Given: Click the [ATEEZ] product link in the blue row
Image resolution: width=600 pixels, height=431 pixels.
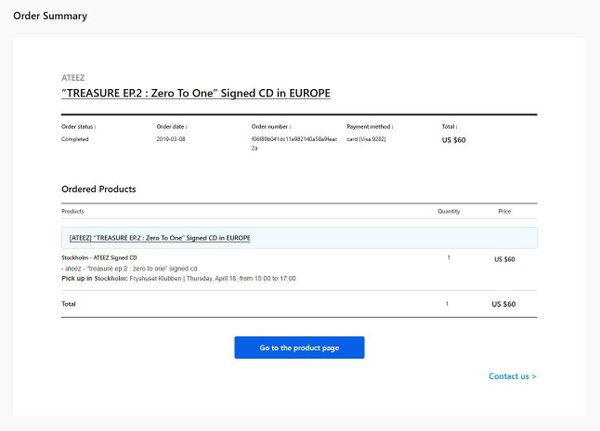Looking at the screenshot, I should pyautogui.click(x=160, y=238).
